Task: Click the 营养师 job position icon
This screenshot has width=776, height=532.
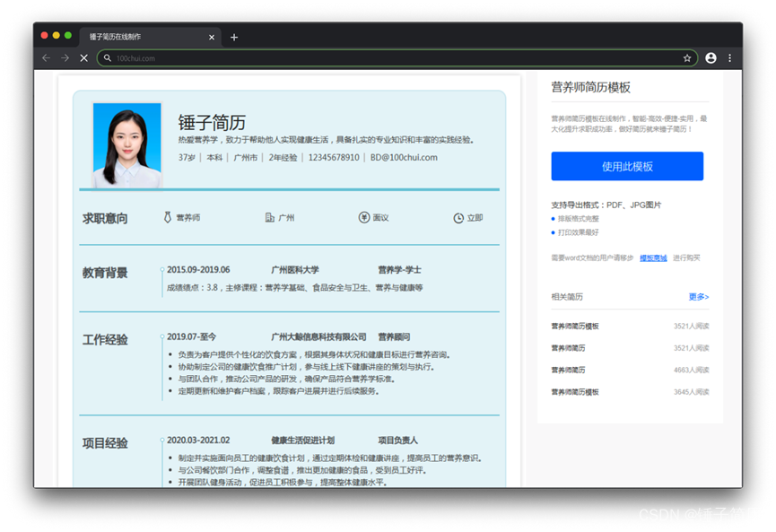Action: [167, 218]
